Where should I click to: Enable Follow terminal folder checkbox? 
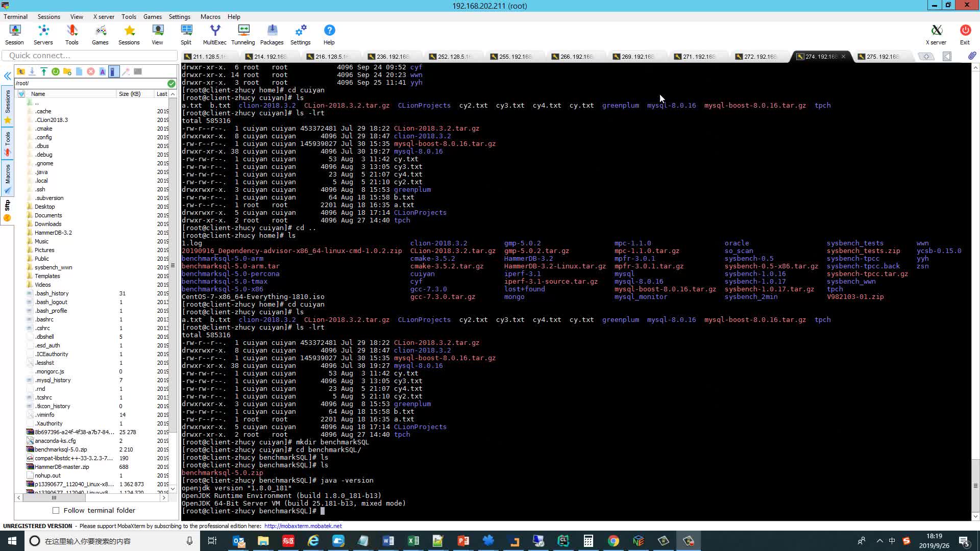(x=56, y=510)
